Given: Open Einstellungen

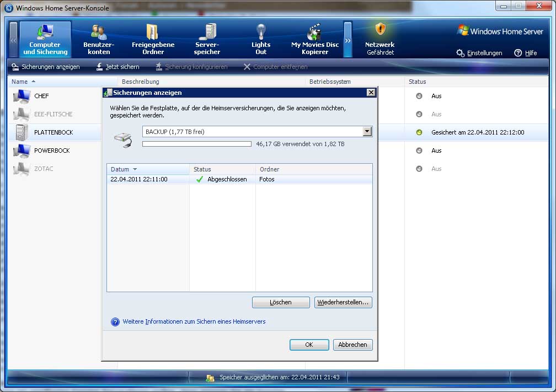Looking at the screenshot, I should [479, 53].
